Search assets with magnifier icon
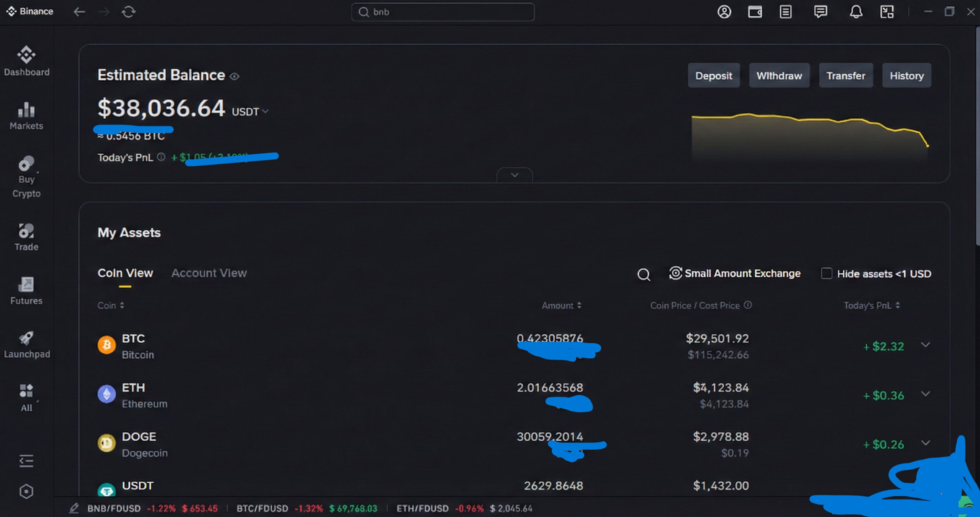Screen dimensions: 980x517 (644, 274)
